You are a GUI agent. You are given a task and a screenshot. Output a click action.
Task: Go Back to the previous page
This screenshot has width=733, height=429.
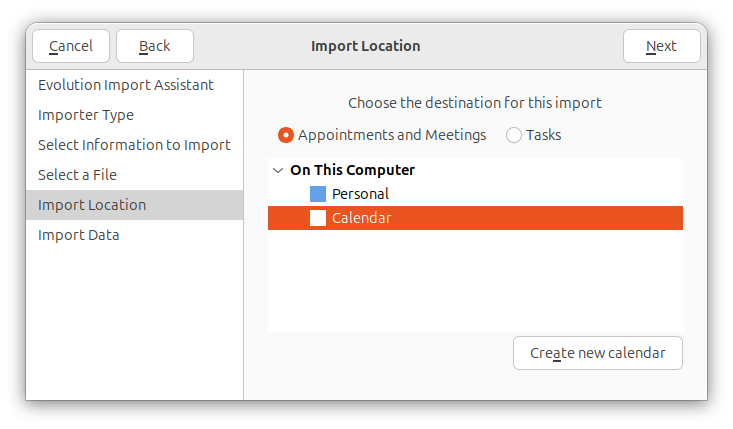point(155,46)
